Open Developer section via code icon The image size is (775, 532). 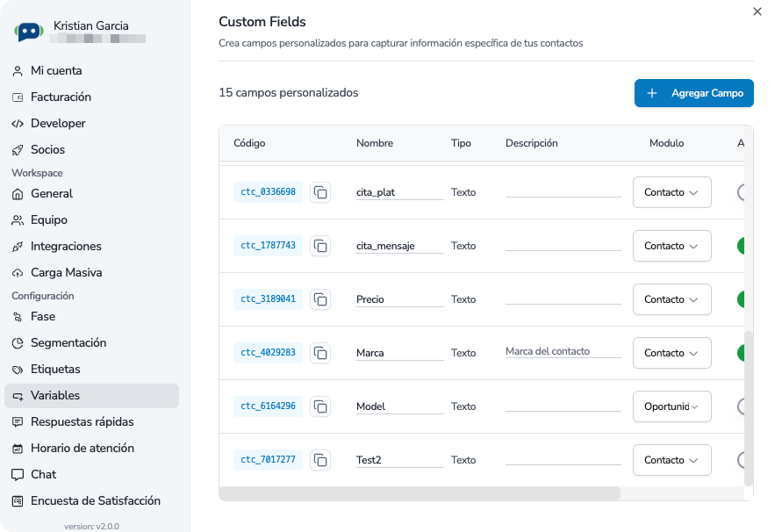[18, 124]
